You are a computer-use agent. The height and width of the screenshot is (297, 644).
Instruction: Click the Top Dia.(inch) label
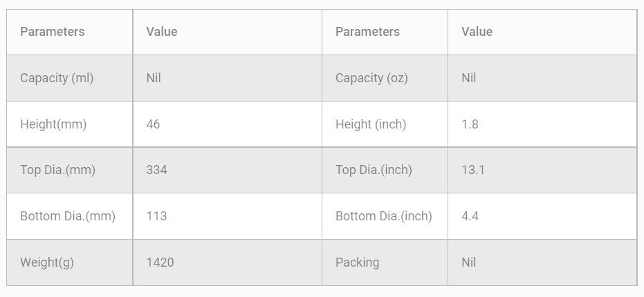(374, 170)
